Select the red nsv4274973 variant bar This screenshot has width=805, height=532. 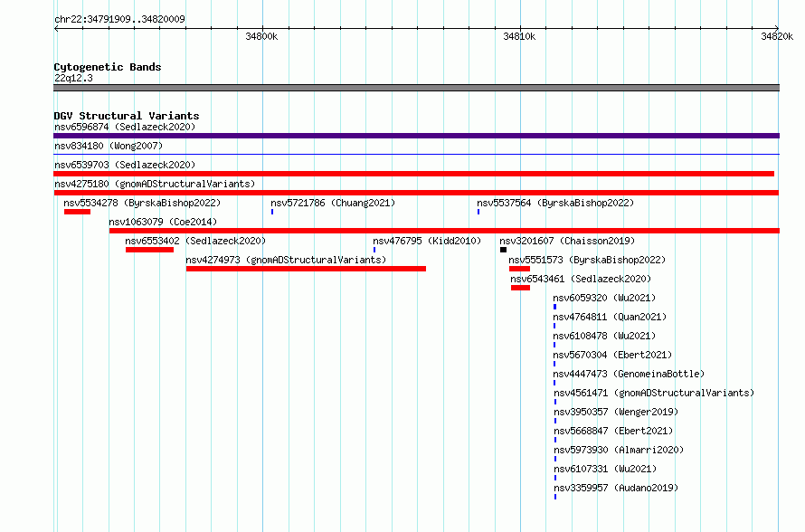click(x=306, y=269)
